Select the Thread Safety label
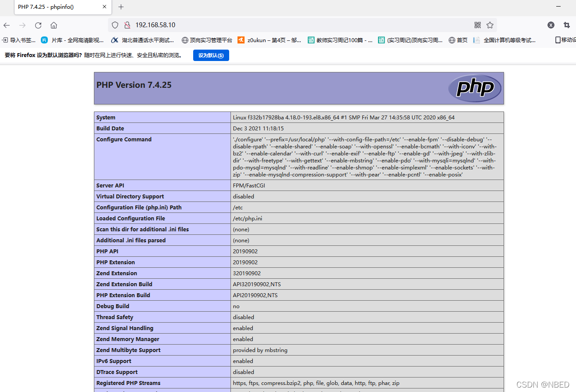576x392 pixels. [x=115, y=317]
